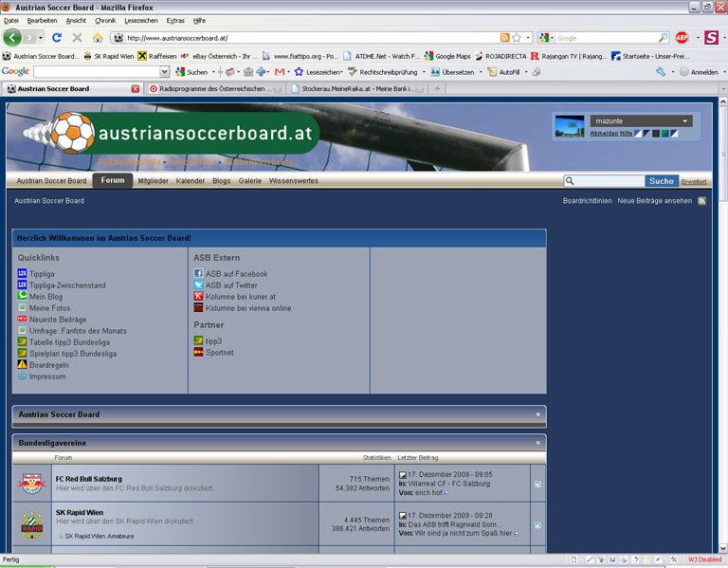728x568 pixels.
Task: Open the Adblock Plus ABP icon
Action: pos(682,38)
